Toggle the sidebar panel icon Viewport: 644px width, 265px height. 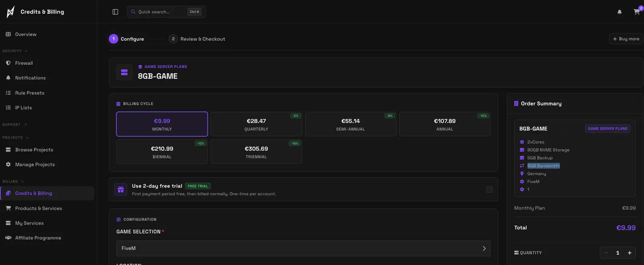(115, 12)
